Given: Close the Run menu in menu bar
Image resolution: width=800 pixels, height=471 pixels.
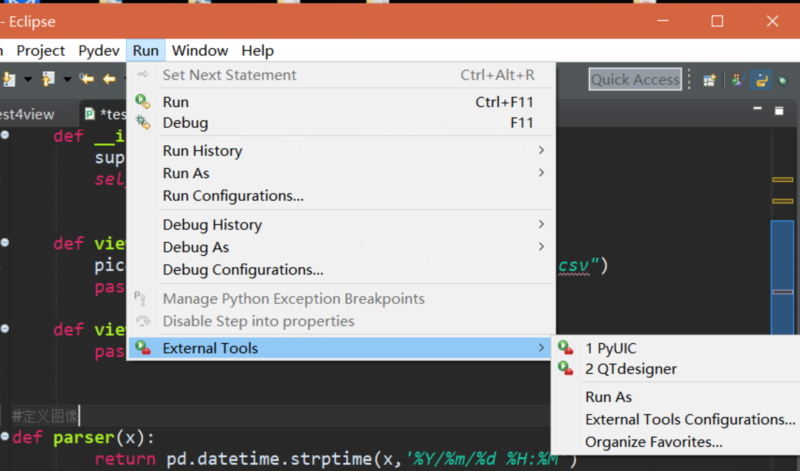Looking at the screenshot, I should pos(145,51).
